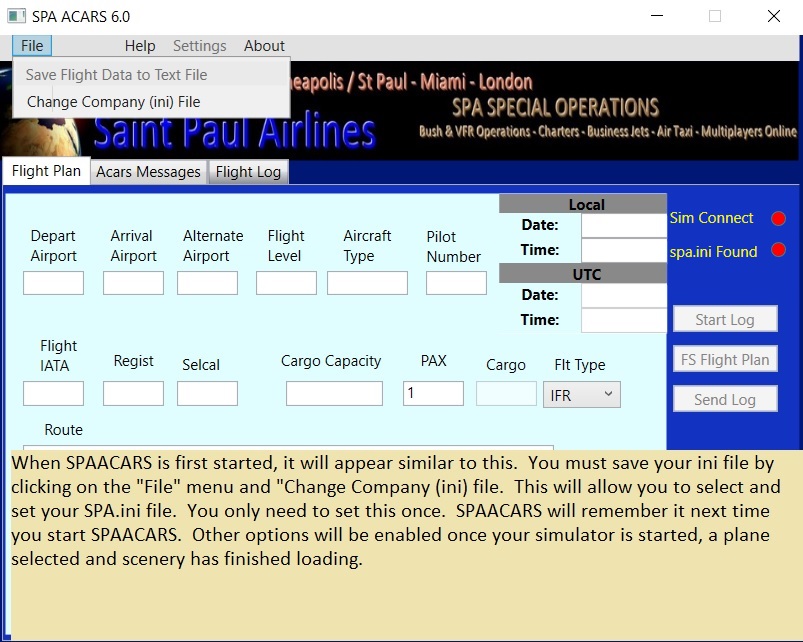The height and width of the screenshot is (642, 803).
Task: Focus the Depart Airport field
Action: click(53, 283)
